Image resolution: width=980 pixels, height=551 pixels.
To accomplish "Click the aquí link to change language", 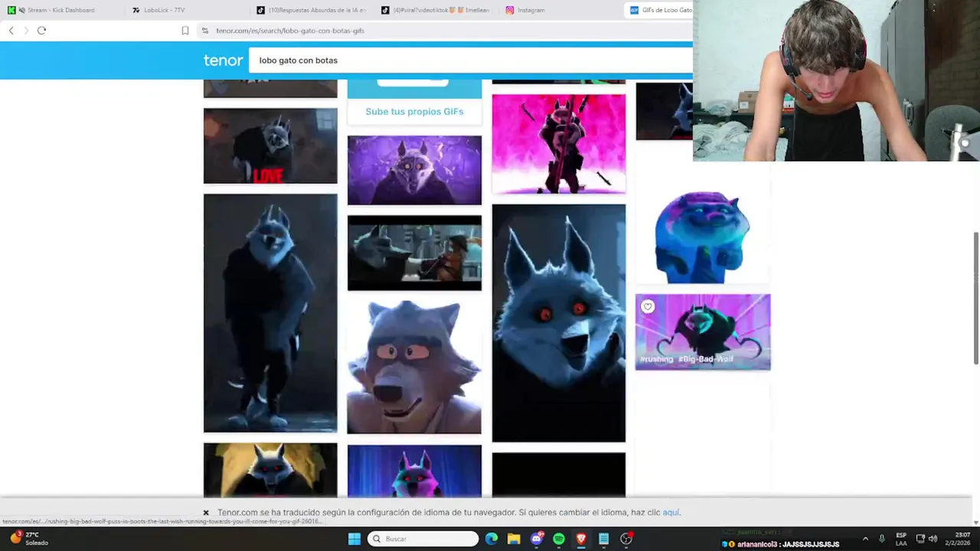I will 671,513.
